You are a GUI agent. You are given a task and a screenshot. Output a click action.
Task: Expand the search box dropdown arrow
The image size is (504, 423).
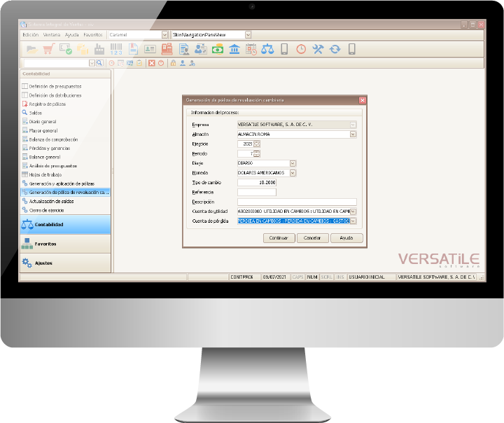[92, 63]
